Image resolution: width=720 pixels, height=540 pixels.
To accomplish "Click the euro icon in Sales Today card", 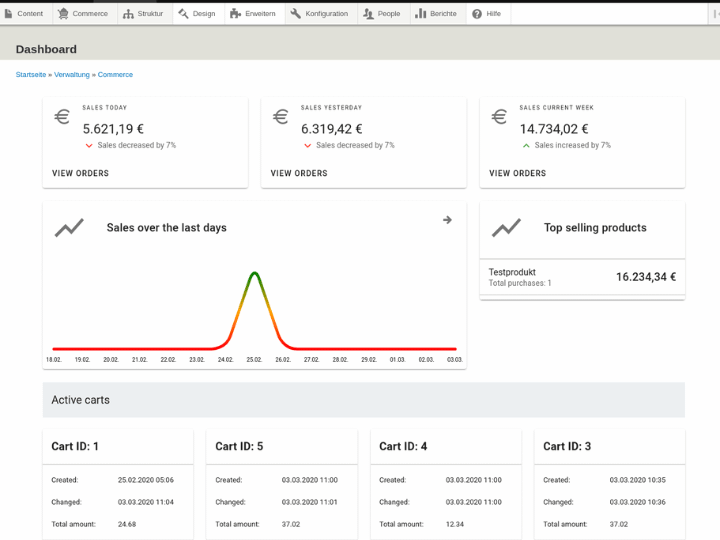I will (62, 117).
